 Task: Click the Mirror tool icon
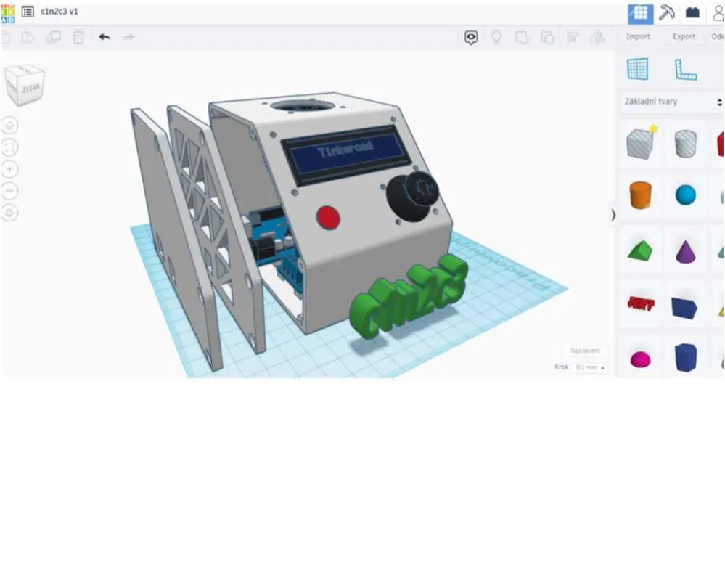point(597,37)
